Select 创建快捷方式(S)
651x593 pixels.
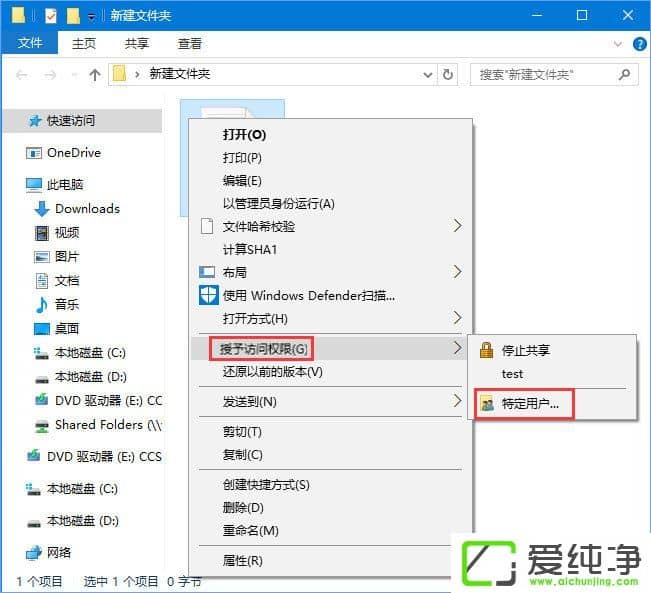[266, 485]
